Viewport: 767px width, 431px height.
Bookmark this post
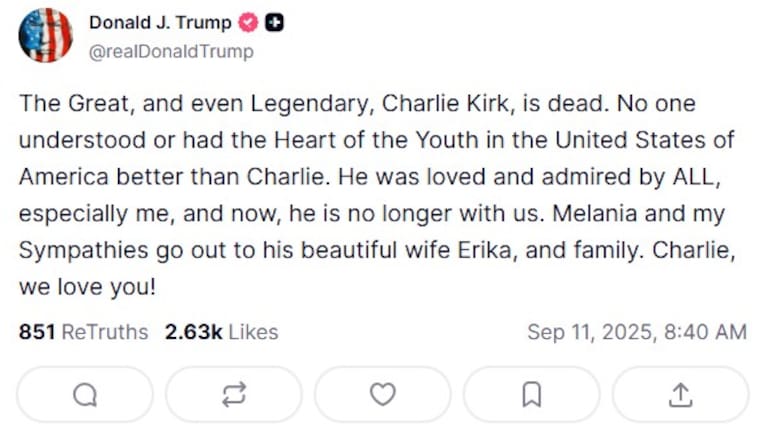531,395
